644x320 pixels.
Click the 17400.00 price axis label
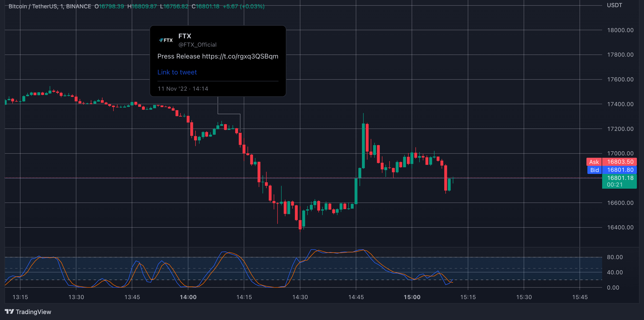click(620, 104)
